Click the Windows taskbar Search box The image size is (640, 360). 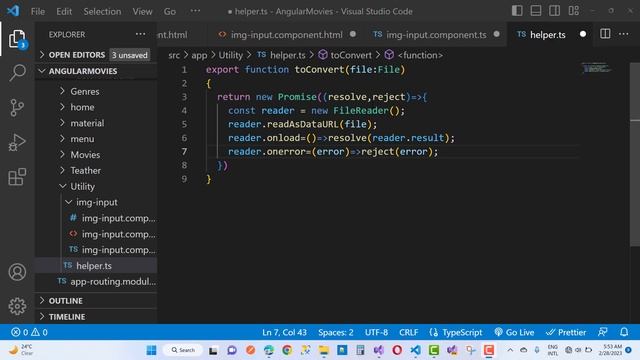183,350
